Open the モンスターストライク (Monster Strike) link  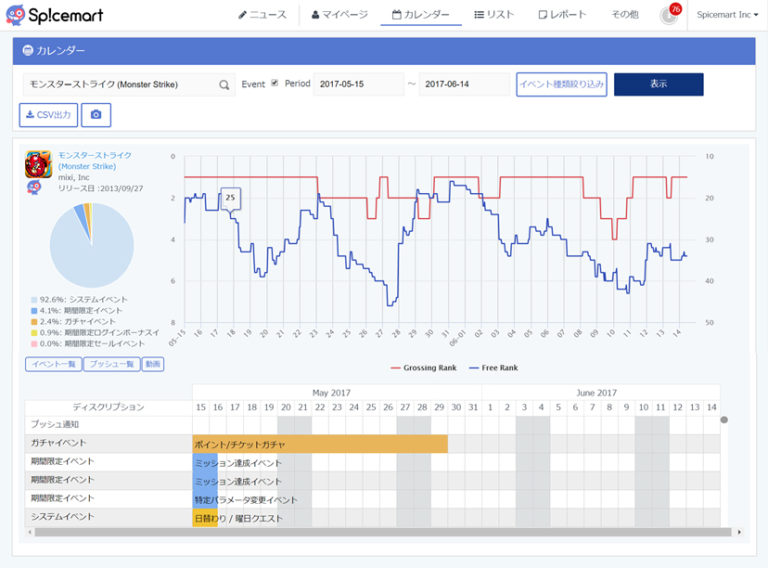[95, 161]
